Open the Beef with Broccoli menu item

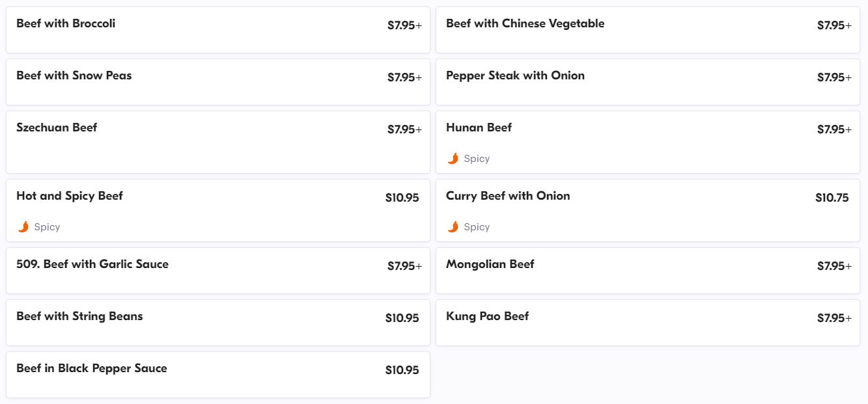point(66,23)
